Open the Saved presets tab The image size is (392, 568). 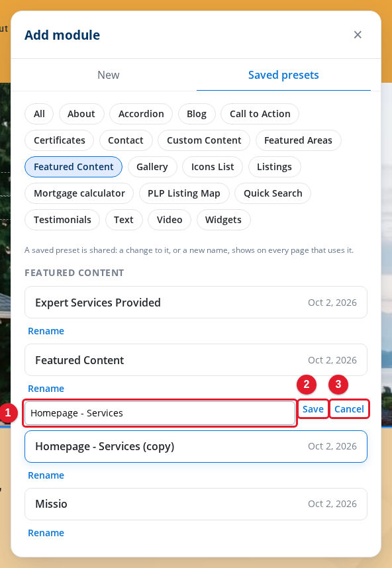[283, 75]
